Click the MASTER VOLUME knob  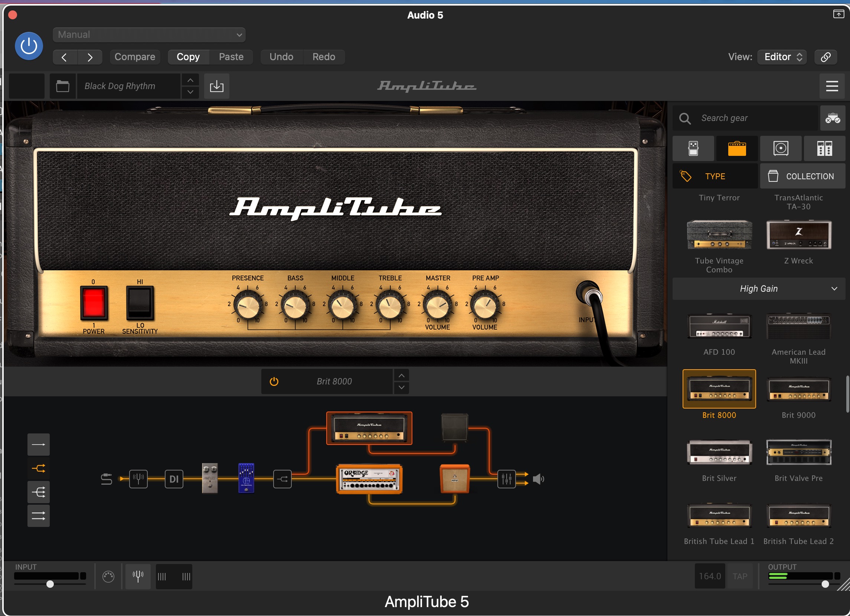[x=437, y=305]
